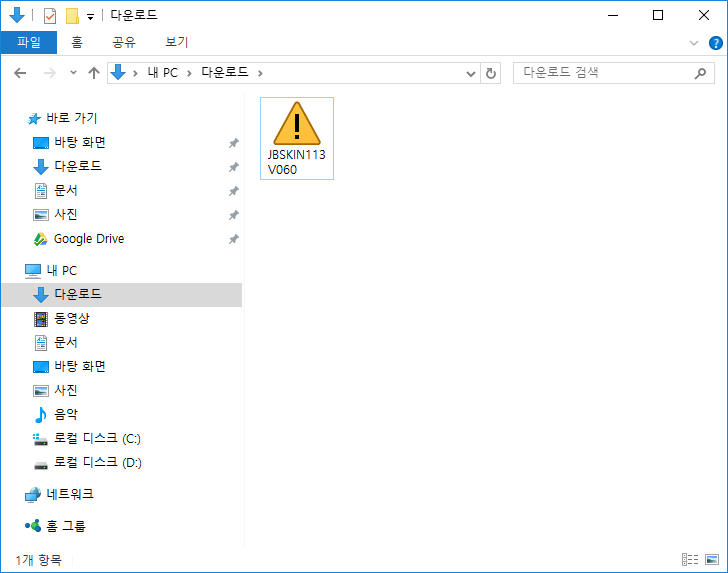Open the Help question mark icon
This screenshot has height=573, width=728.
(715, 43)
